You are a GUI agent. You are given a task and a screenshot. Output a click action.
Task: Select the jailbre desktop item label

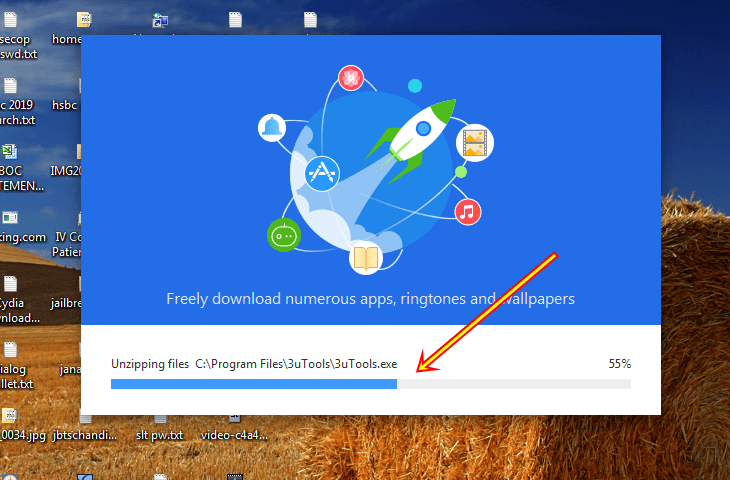coord(66,303)
